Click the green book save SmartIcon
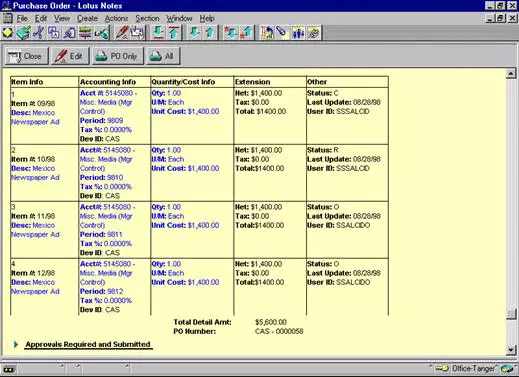The height and width of the screenshot is (377, 519). click(x=23, y=33)
